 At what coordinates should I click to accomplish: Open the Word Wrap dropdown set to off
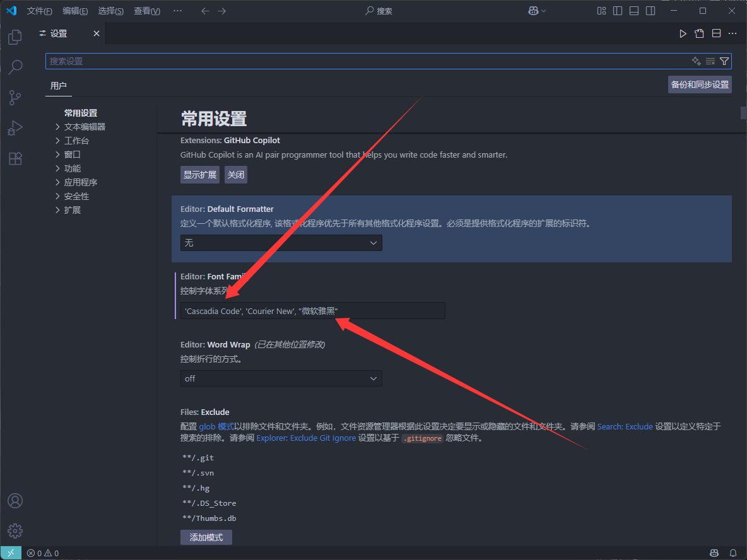[281, 378]
